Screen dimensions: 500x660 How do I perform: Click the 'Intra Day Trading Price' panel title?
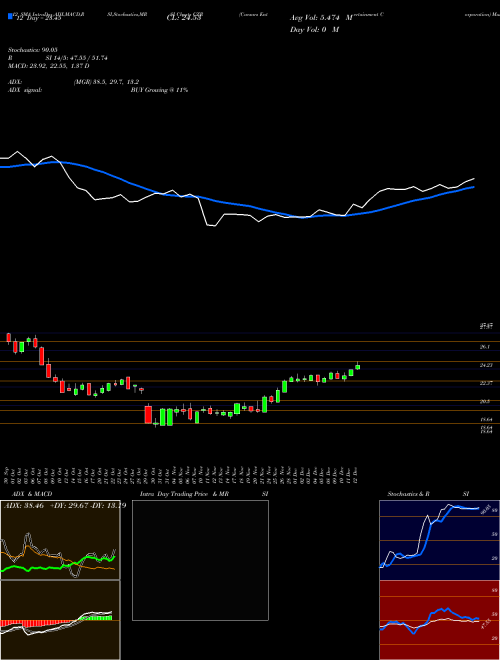174,494
